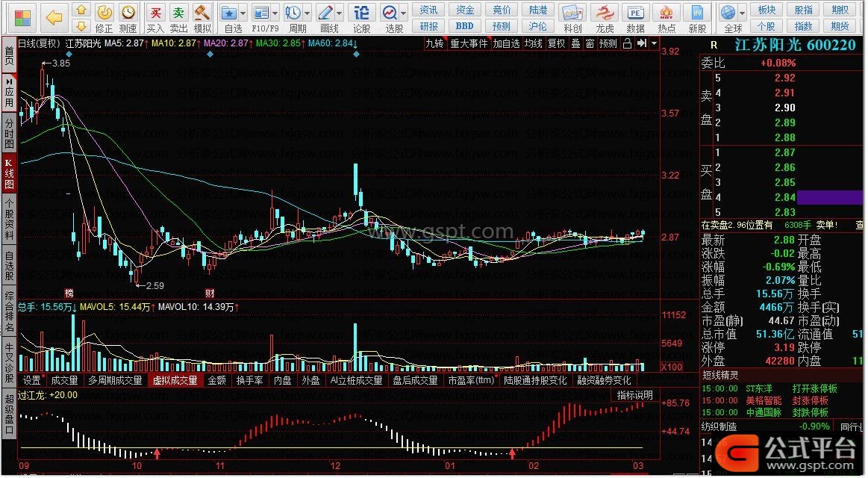Toggle 九转 indicator on chart
The image size is (868, 478).
tap(434, 43)
